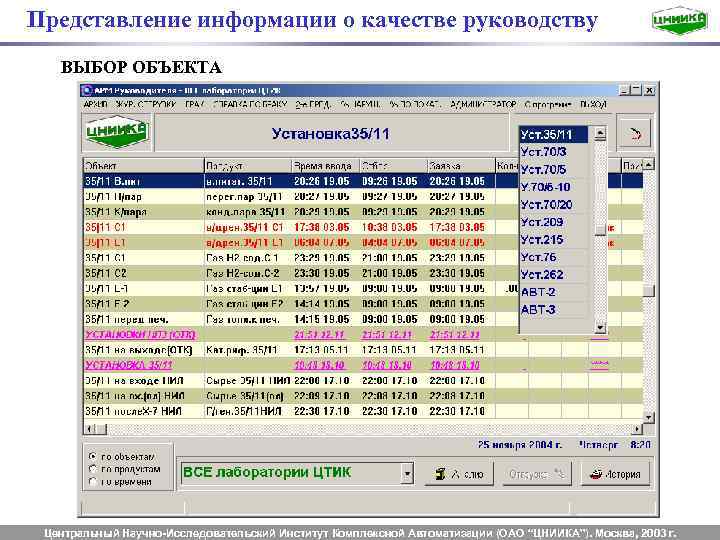720x540 pixels.
Task: Click the Отгрузка button
Action: (x=536, y=474)
